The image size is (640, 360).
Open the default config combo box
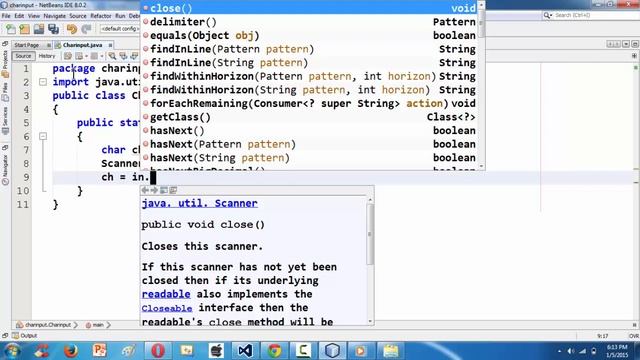point(120,29)
